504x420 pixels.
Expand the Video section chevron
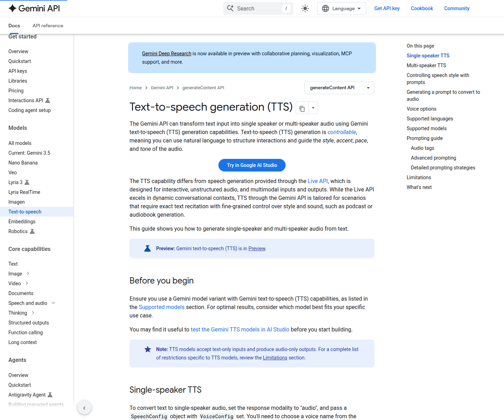tap(27, 283)
